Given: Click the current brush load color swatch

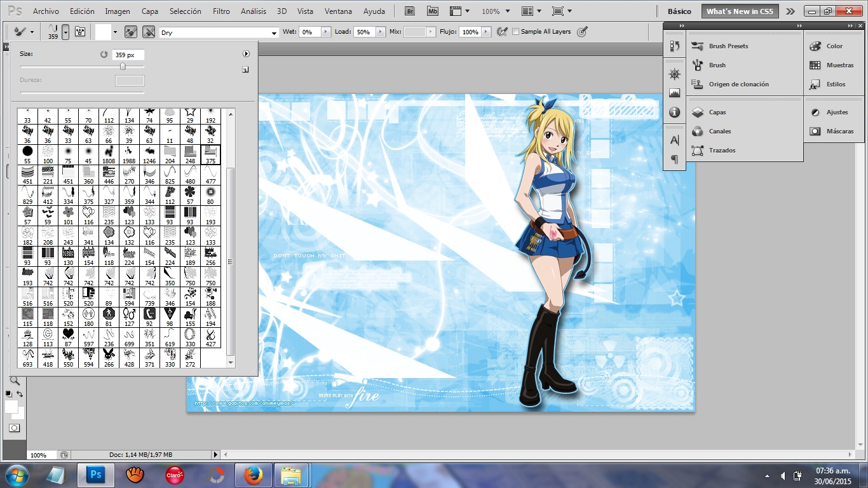Looking at the screenshot, I should pyautogui.click(x=102, y=32).
